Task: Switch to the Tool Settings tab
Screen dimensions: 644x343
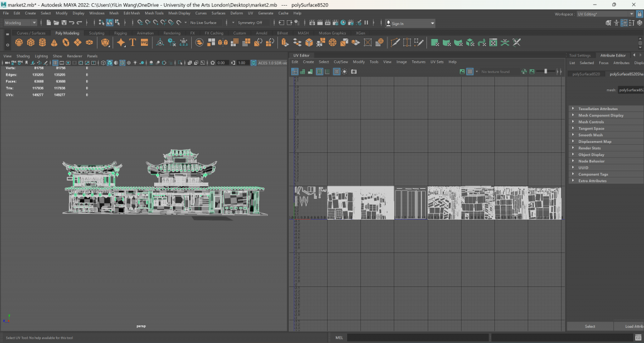Action: point(579,55)
